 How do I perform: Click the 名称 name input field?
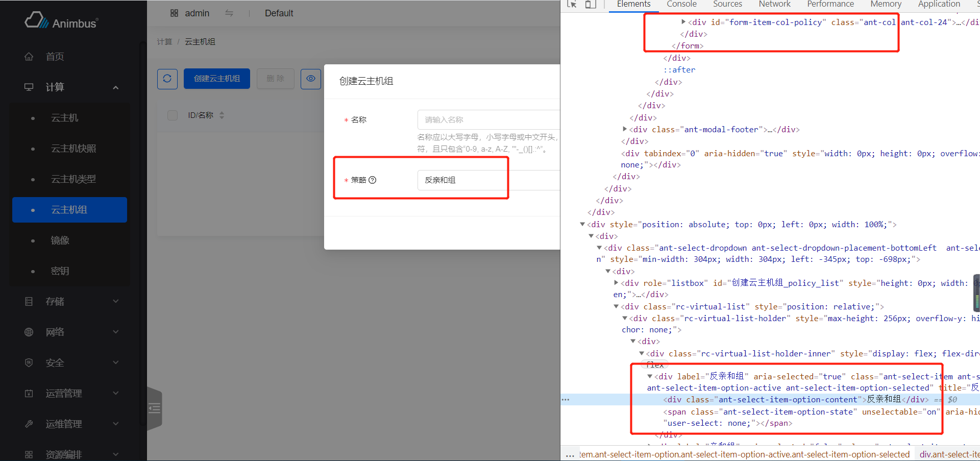(x=487, y=120)
